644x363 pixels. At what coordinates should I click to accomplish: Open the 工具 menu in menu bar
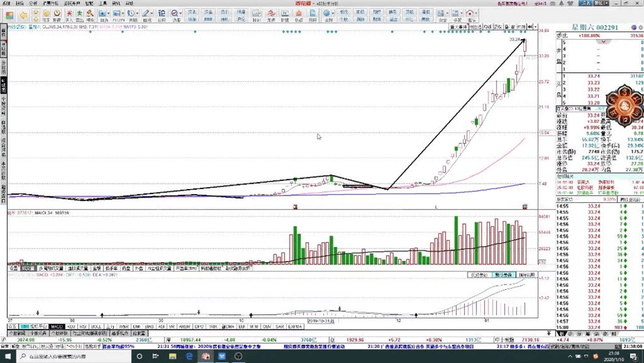(104, 3)
